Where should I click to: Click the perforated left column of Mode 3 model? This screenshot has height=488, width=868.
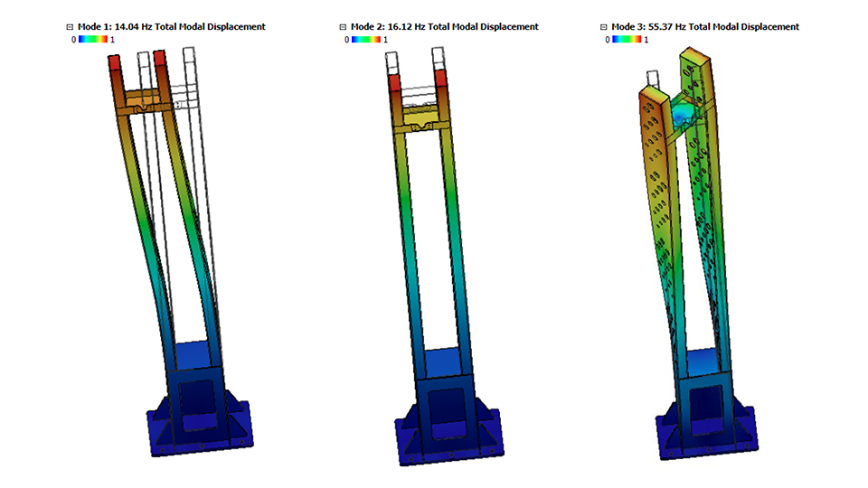(658, 181)
